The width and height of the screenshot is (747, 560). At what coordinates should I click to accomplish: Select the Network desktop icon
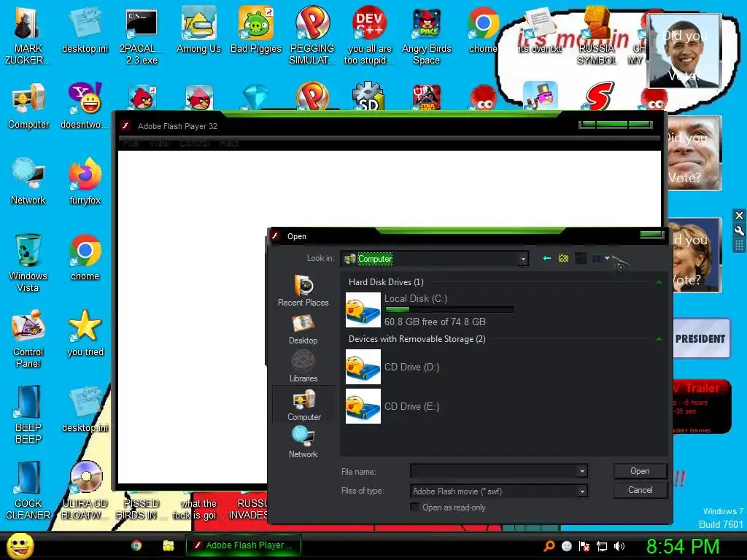[x=28, y=182]
